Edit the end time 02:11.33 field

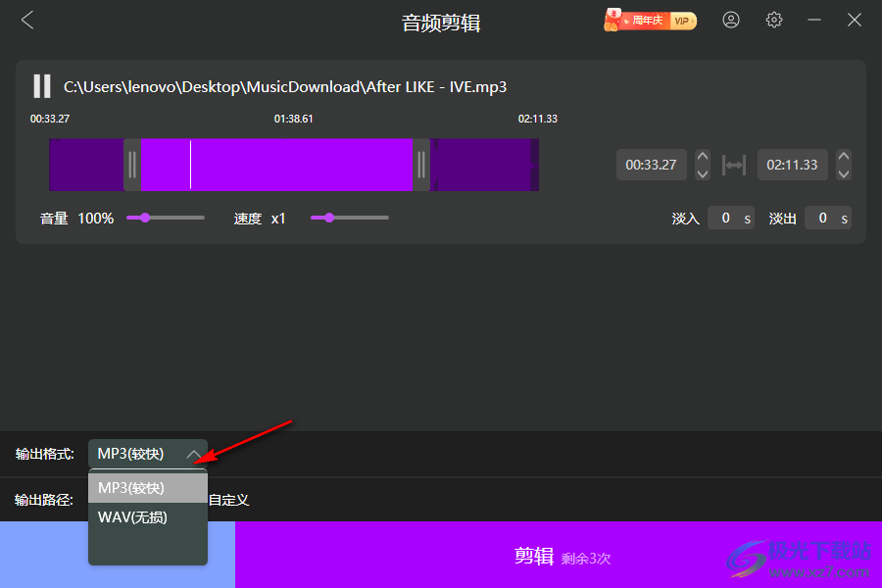pyautogui.click(x=793, y=165)
